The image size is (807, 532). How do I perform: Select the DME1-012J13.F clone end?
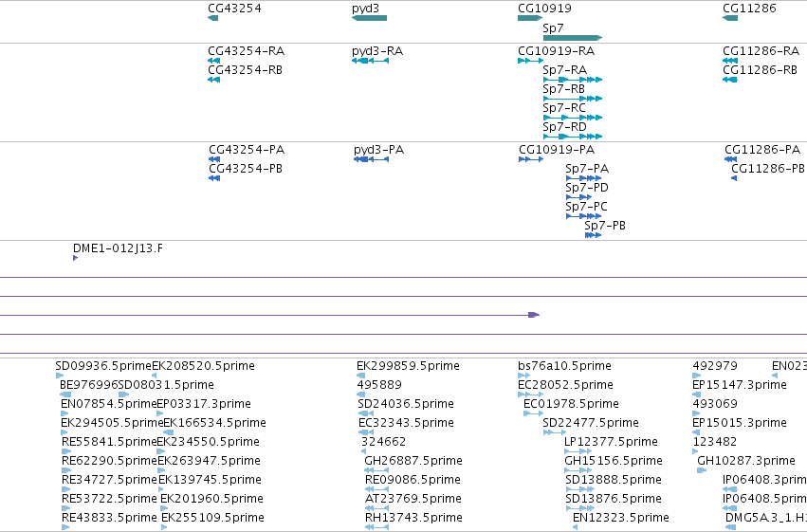point(76,258)
